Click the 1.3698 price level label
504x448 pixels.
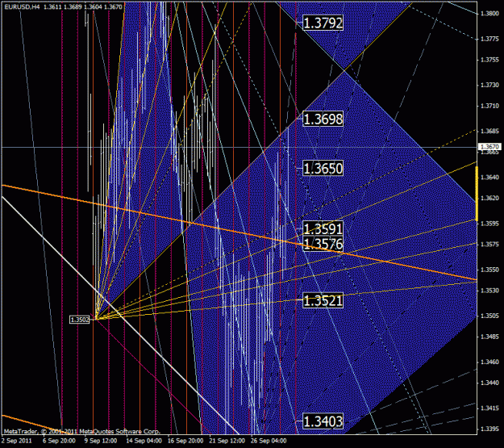(x=323, y=119)
